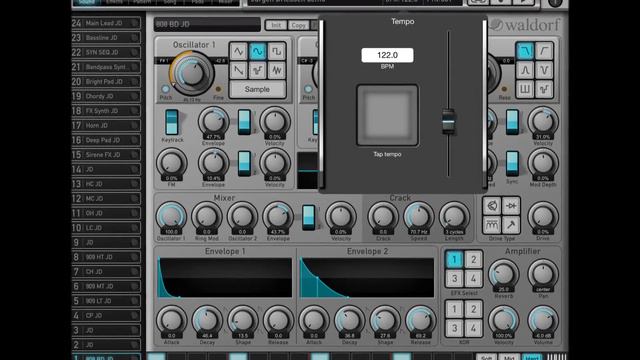Select sound 6 909 MT JD
Viewport: 640px width, 360px height.
coord(106,286)
